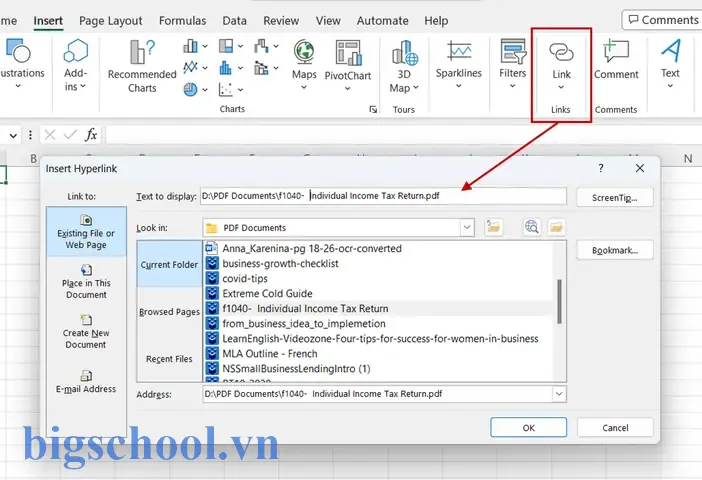Click the Browse the Web icon
This screenshot has height=480, width=702.
[531, 227]
